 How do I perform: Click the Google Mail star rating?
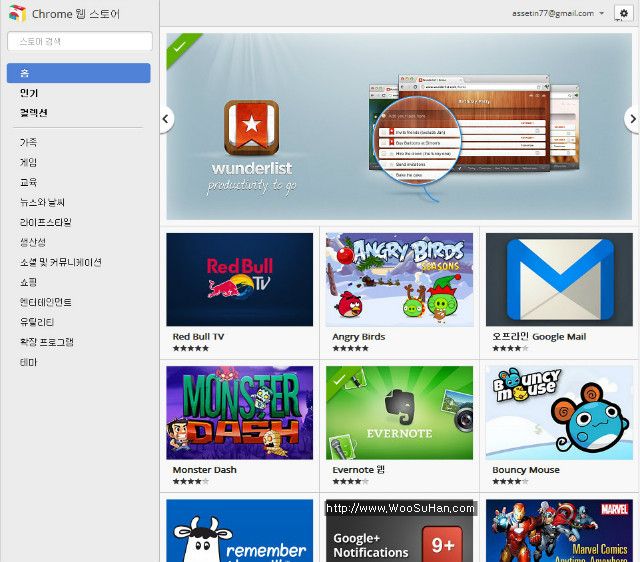(x=510, y=348)
